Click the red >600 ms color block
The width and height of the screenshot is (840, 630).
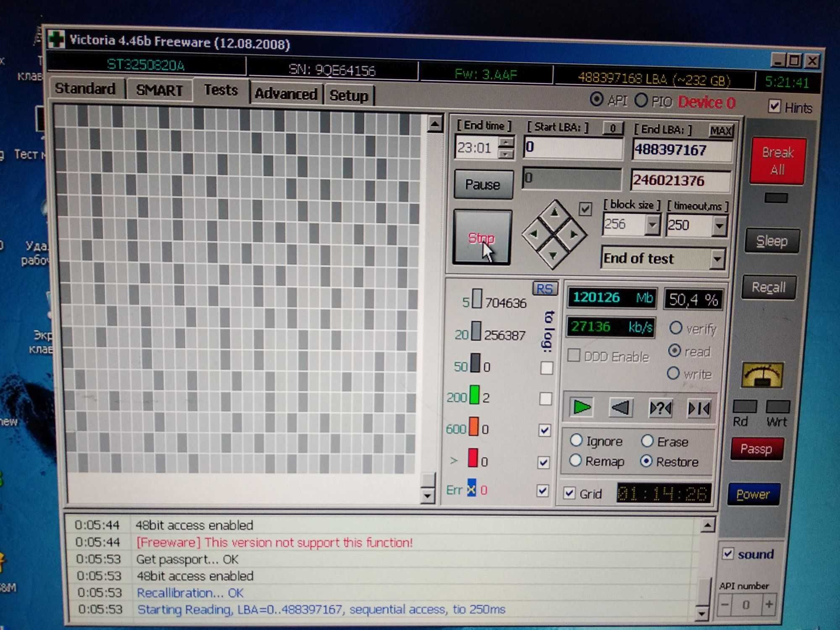[x=473, y=457]
